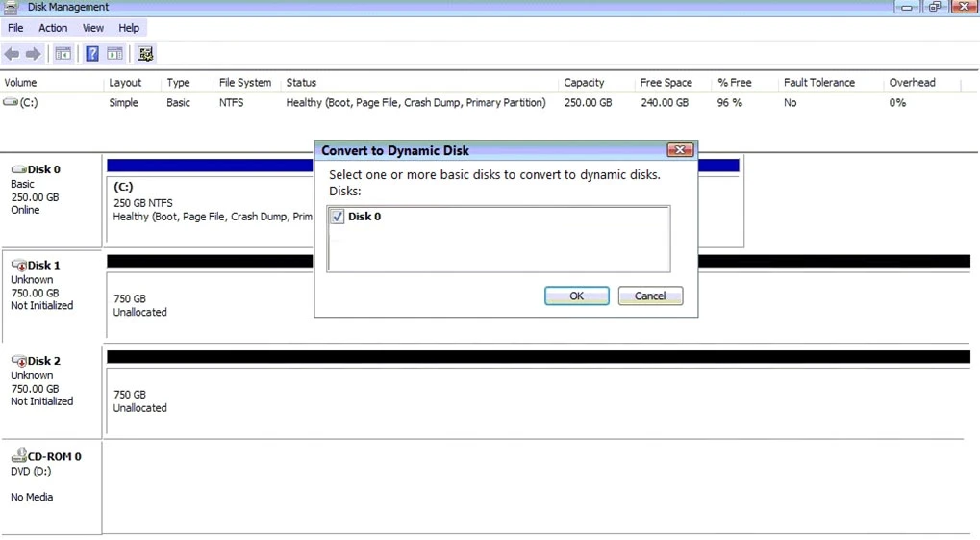Open the Action menu

(53, 28)
